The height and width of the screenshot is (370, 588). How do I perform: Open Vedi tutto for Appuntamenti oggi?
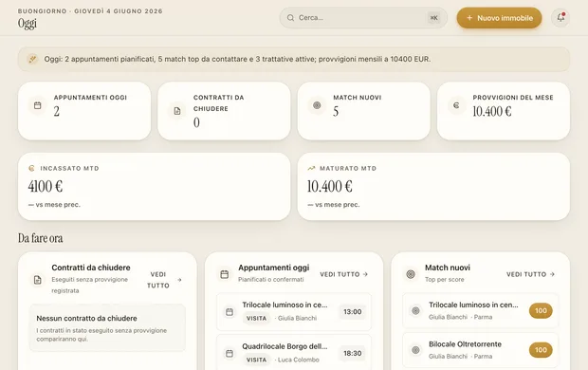[x=344, y=274]
